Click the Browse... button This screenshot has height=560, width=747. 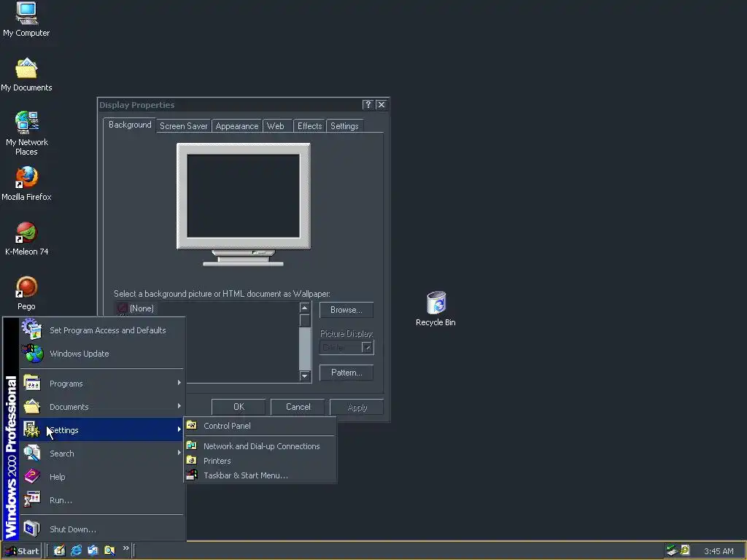click(x=347, y=310)
